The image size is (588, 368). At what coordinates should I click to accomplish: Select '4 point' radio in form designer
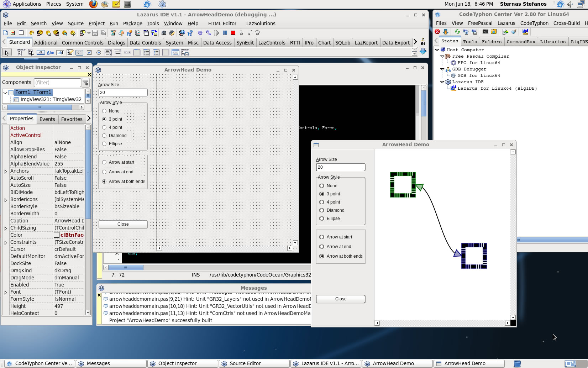point(104,127)
